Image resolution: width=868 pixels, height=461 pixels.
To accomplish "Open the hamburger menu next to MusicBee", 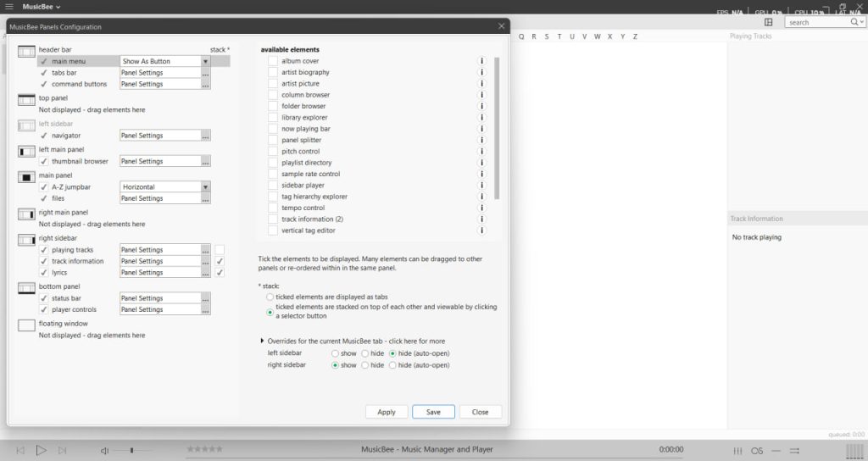I will (8, 7).
